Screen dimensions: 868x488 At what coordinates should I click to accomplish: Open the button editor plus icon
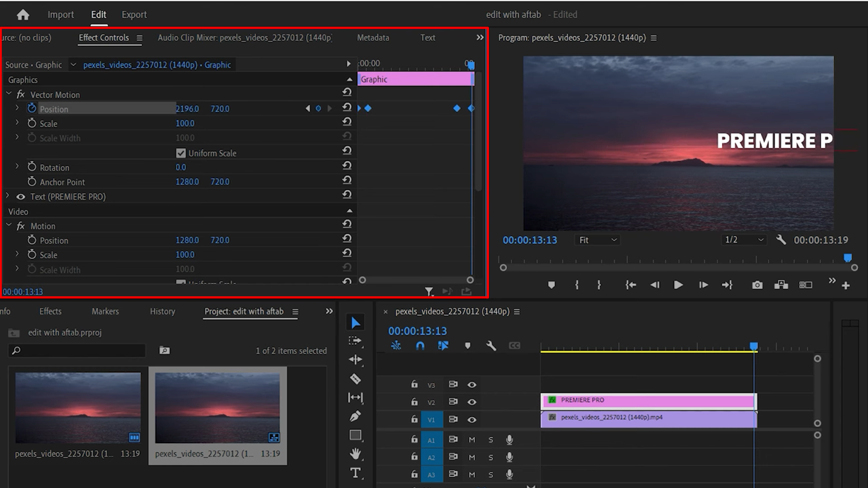(846, 286)
